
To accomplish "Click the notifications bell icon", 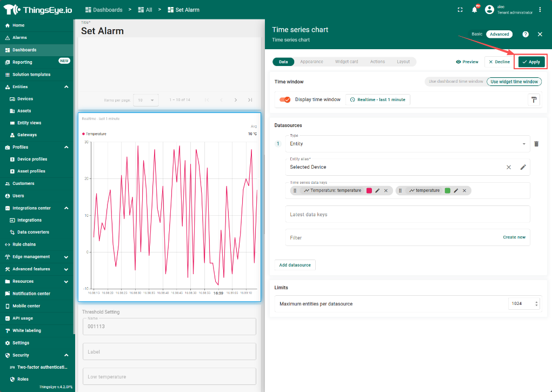I will tap(475, 10).
